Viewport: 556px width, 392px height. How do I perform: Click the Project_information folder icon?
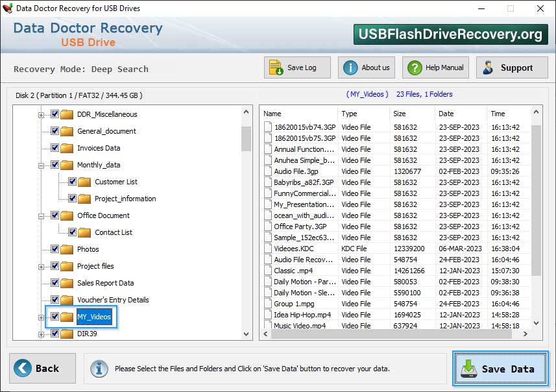[84, 199]
